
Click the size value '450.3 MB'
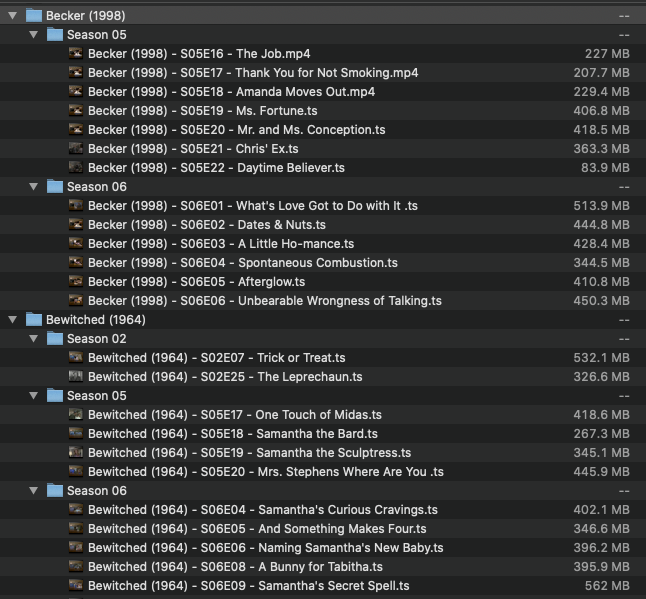pos(602,301)
